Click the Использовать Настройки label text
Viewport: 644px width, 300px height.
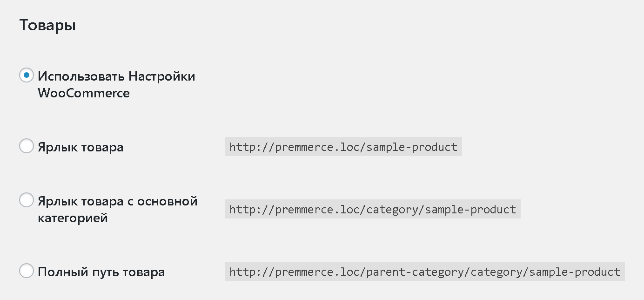coord(116,76)
